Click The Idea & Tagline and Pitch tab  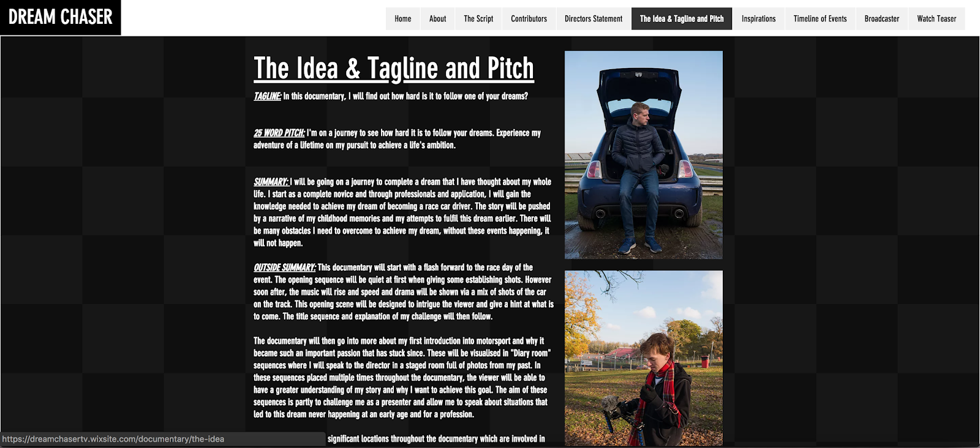(x=682, y=19)
